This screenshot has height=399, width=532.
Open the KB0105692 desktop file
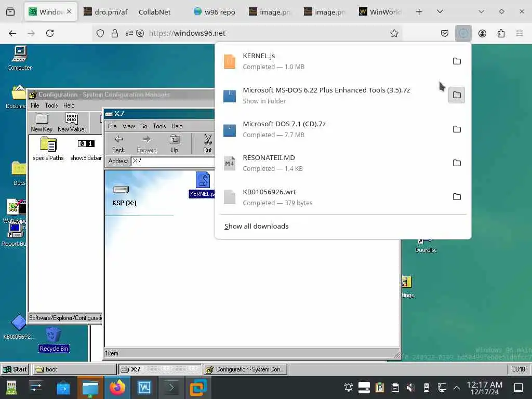[18, 327]
